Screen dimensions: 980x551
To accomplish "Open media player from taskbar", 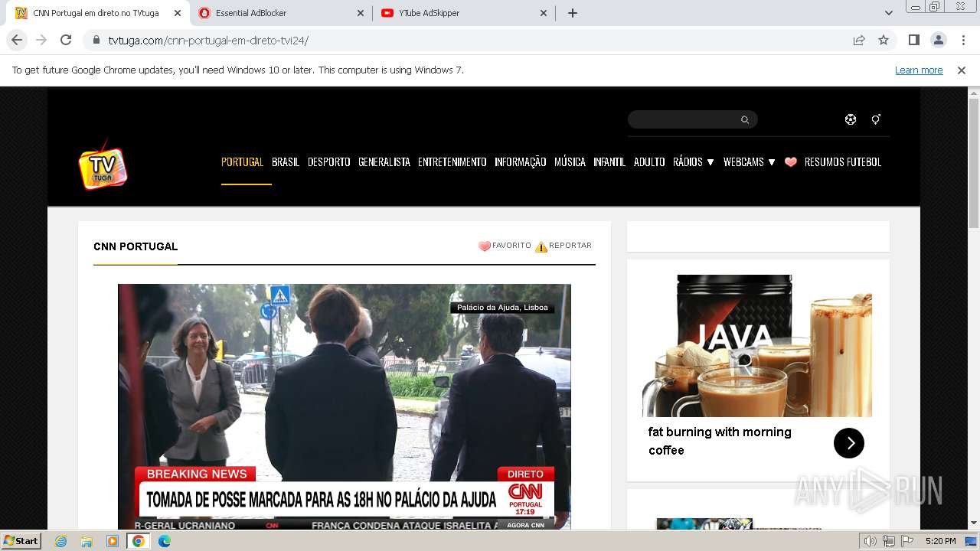I will [113, 541].
